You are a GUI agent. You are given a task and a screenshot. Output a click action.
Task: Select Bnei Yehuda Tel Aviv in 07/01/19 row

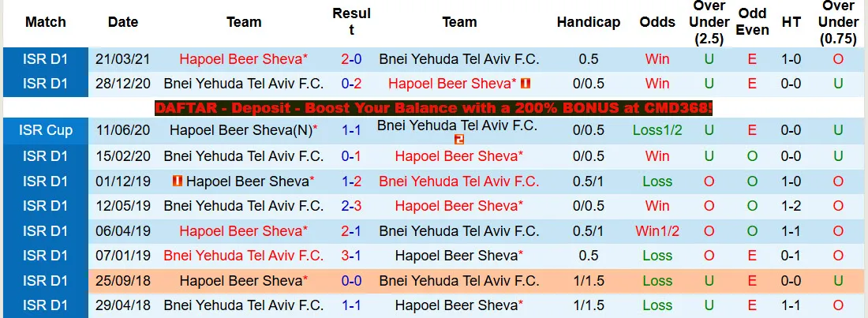pos(243,256)
